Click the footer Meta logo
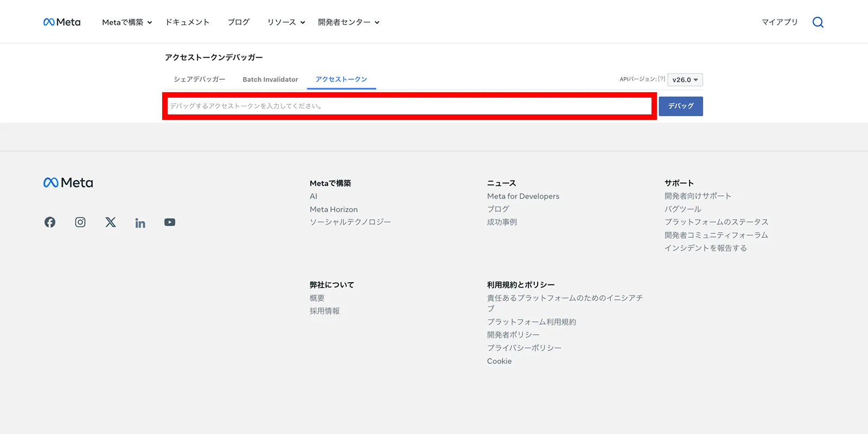The width and height of the screenshot is (868, 434). [x=68, y=183]
